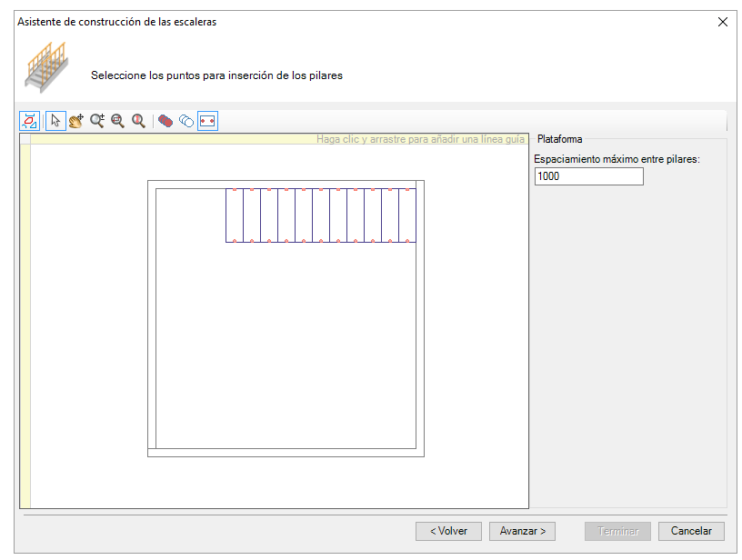Click the vertical yellow guide ruler strip
The width and height of the screenshot is (742, 560).
(25, 326)
